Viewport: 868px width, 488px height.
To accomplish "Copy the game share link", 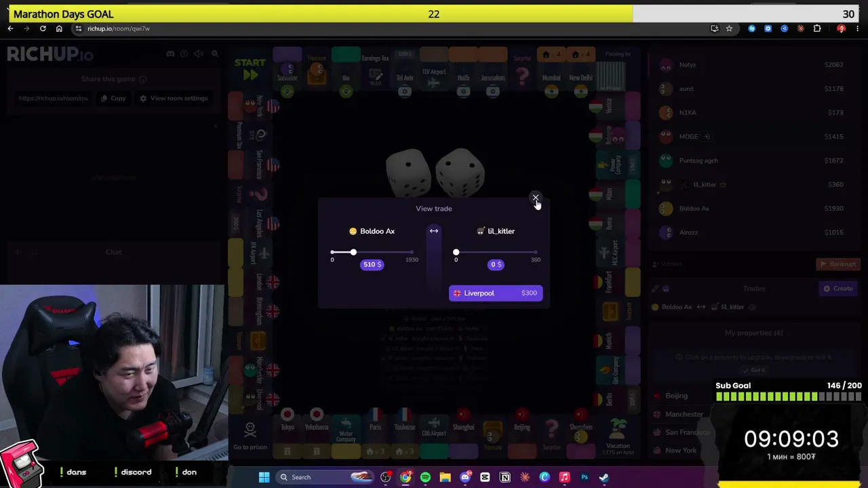I will tap(113, 98).
